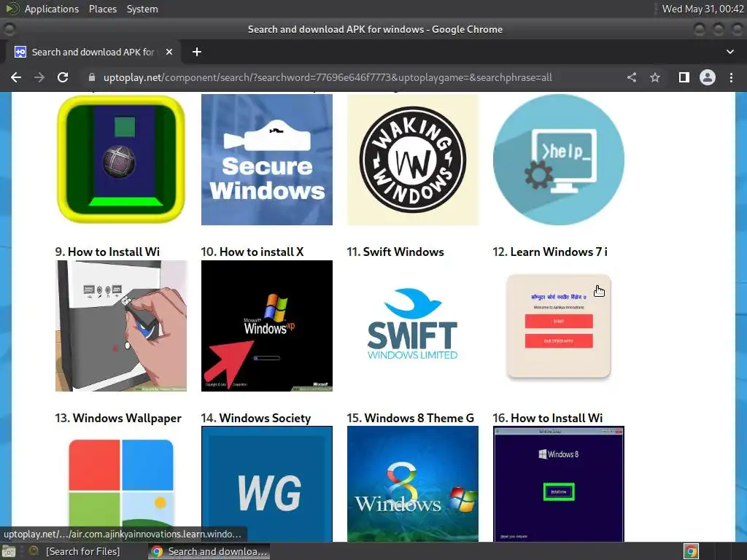
Task: Open the Windows 8 Theme thumbnail
Action: click(x=413, y=484)
